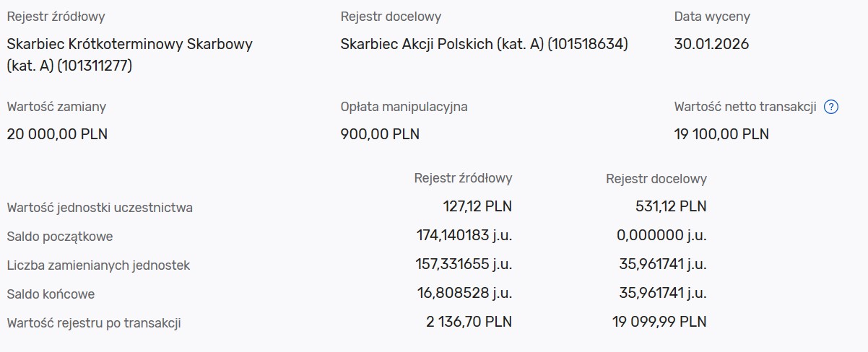Viewport: 868px width, 352px height.
Task: Click the 157,331655 j.u. converted units value
Action: (464, 265)
